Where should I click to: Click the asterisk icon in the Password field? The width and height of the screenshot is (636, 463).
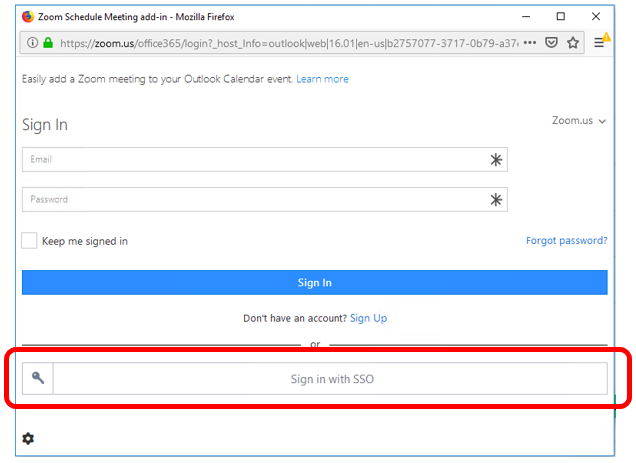(496, 199)
